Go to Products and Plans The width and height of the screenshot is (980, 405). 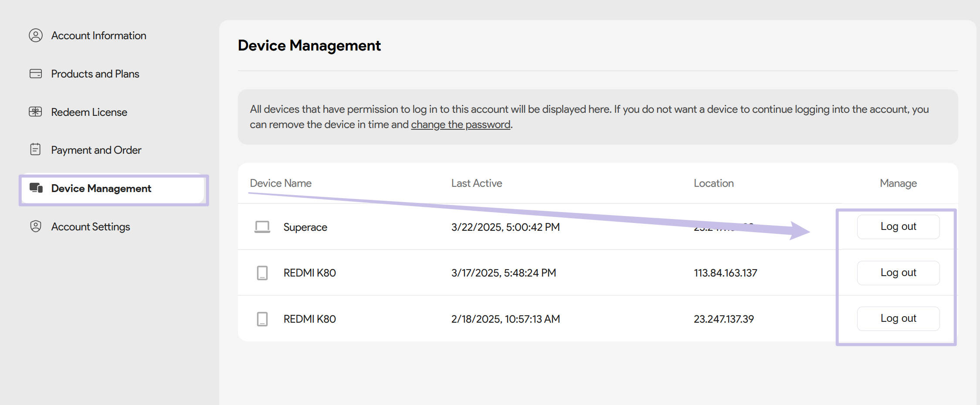point(95,74)
